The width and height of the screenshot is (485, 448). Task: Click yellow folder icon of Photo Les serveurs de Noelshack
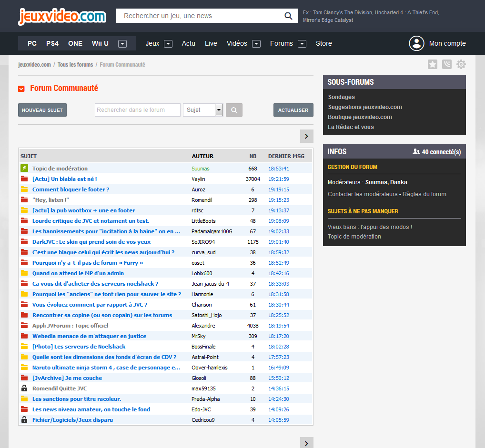(x=24, y=346)
